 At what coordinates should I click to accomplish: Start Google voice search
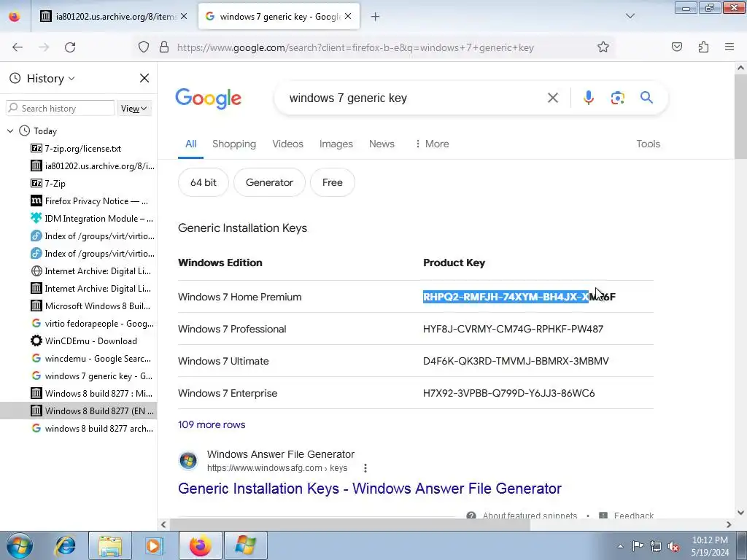click(589, 98)
